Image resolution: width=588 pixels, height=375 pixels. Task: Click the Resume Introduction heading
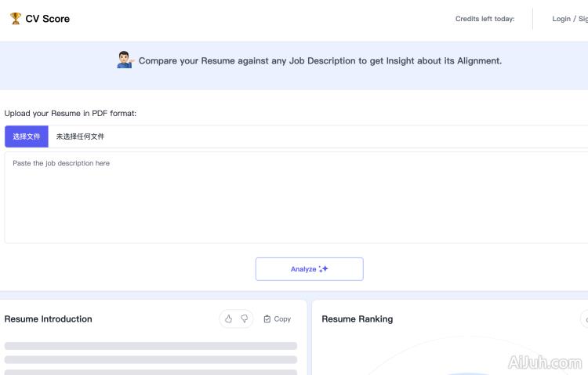tap(49, 319)
